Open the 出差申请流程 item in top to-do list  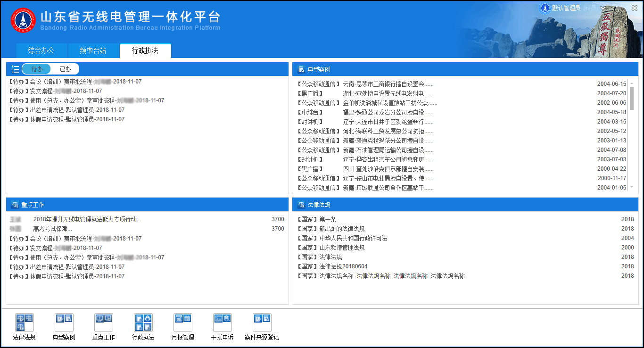(67, 110)
